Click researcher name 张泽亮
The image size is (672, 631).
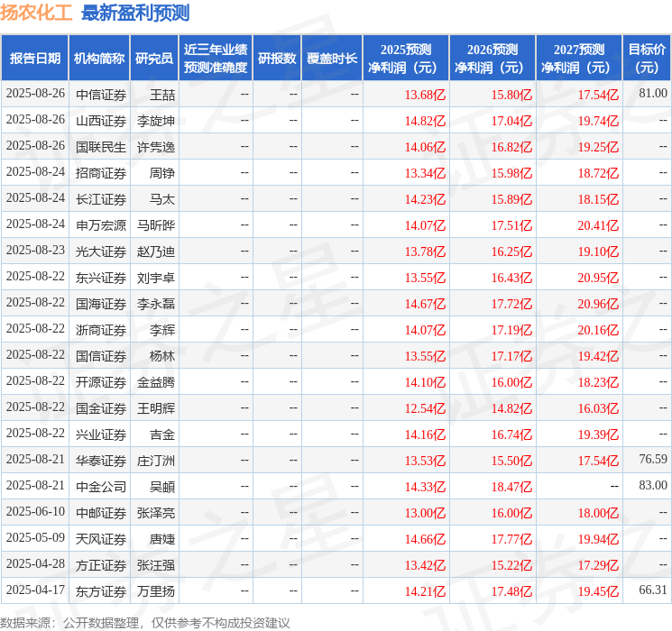(155, 513)
